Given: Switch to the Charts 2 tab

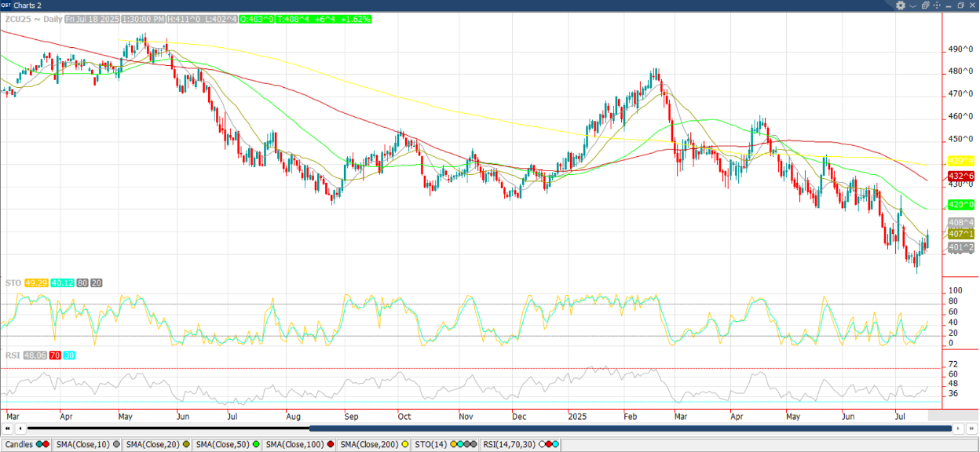Looking at the screenshot, I should coord(27,3).
